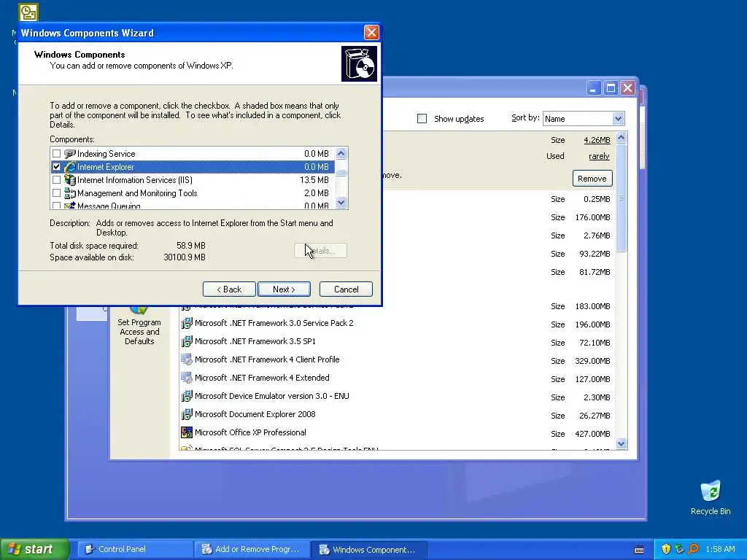This screenshot has width=747, height=560.
Task: Tick the Indexing Service checkbox
Action: (56, 154)
